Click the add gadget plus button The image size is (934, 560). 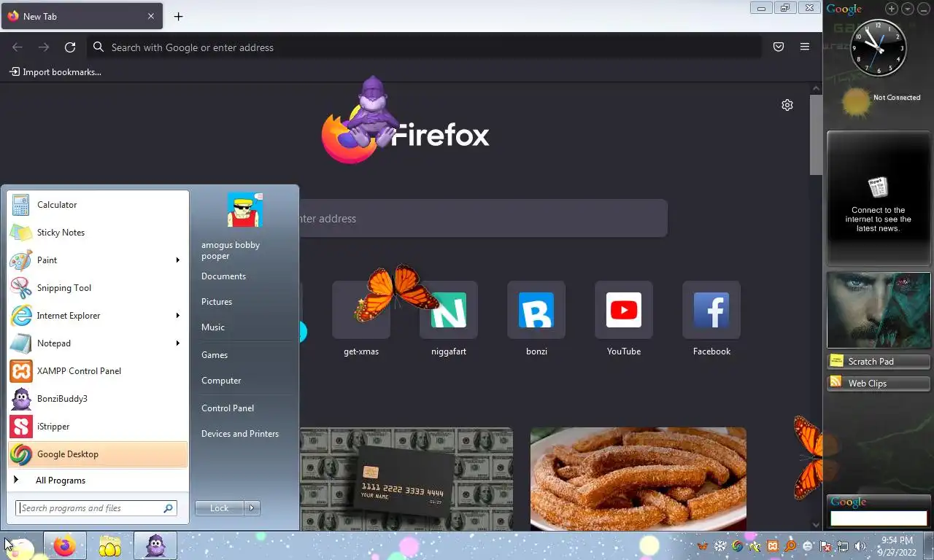click(892, 9)
